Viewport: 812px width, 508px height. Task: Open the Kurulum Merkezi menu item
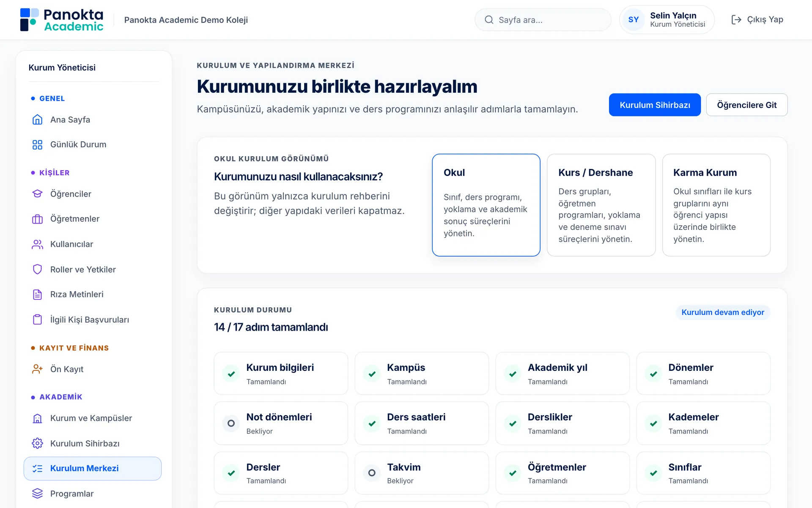point(93,469)
